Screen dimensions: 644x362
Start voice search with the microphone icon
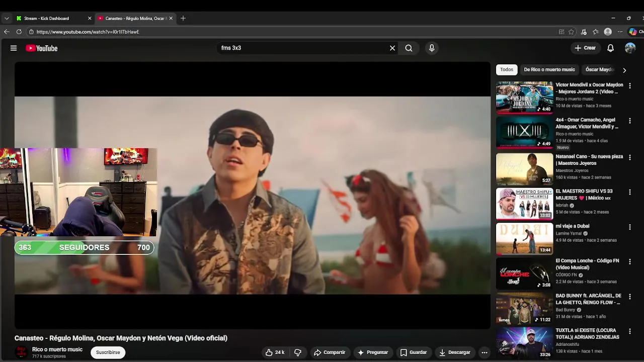431,48
